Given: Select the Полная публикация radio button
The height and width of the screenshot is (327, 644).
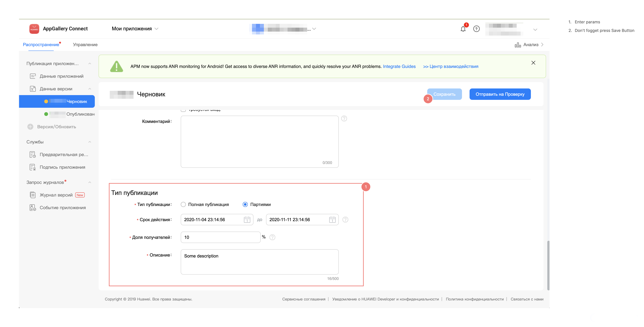Looking at the screenshot, I should tap(183, 205).
